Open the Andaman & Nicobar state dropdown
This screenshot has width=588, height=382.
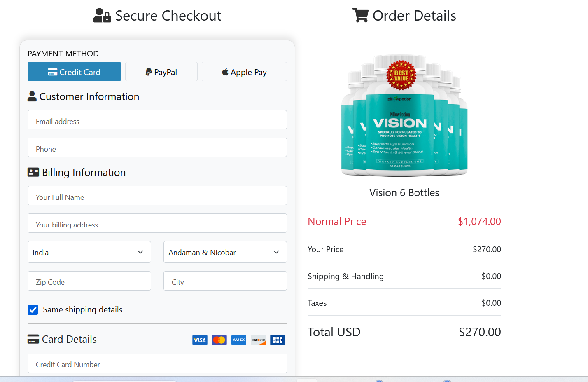click(x=225, y=252)
